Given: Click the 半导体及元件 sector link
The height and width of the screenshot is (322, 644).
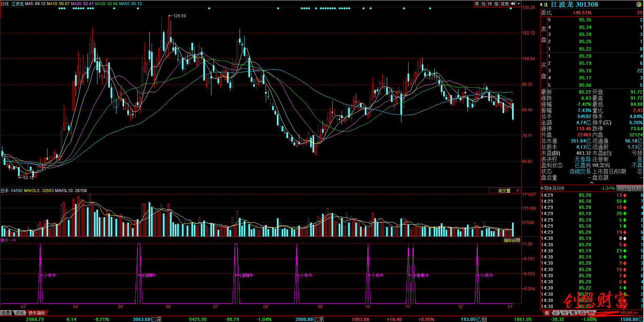Looking at the screenshot, I should 552,188.
